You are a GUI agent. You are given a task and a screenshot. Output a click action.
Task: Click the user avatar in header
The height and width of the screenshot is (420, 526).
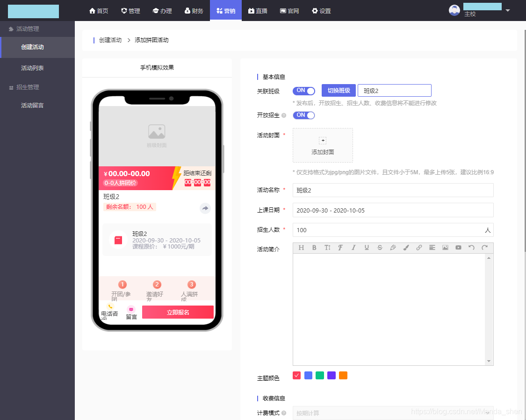(454, 10)
